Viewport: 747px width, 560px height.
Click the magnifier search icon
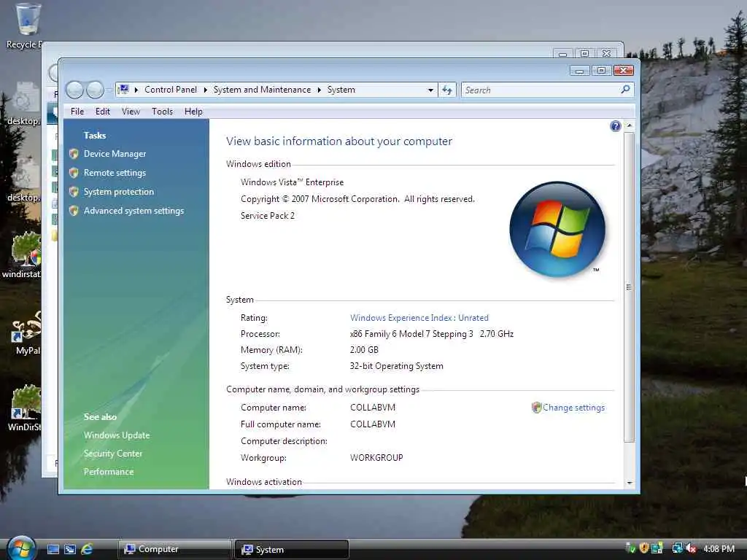[625, 90]
